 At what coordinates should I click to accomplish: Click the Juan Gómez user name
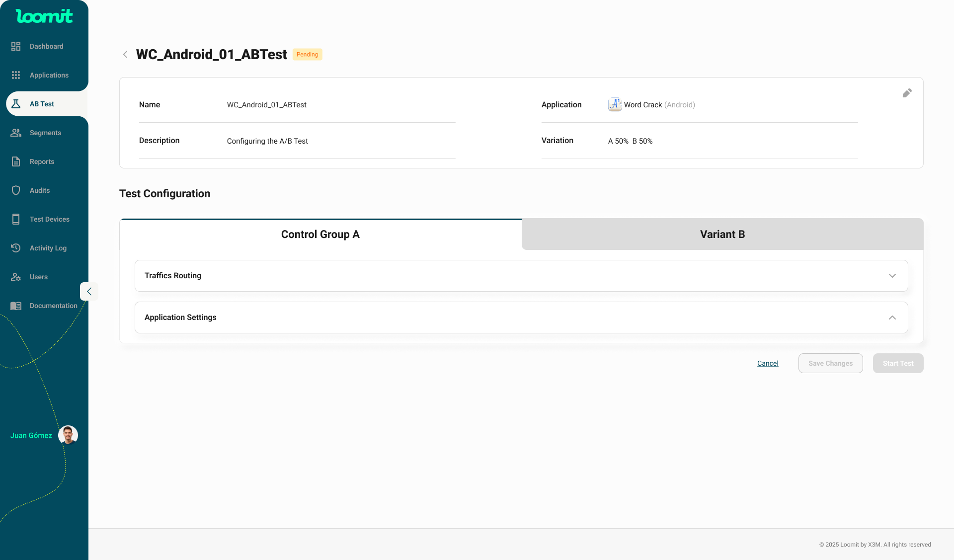(31, 435)
